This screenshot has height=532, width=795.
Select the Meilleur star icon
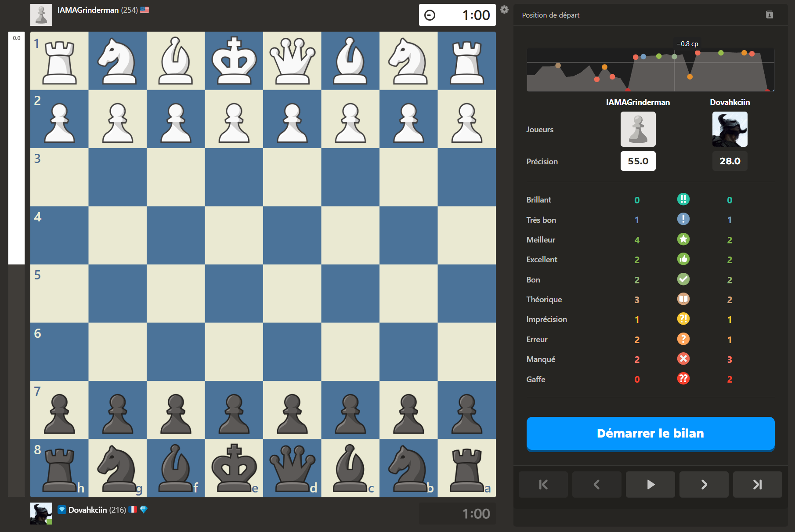click(683, 239)
